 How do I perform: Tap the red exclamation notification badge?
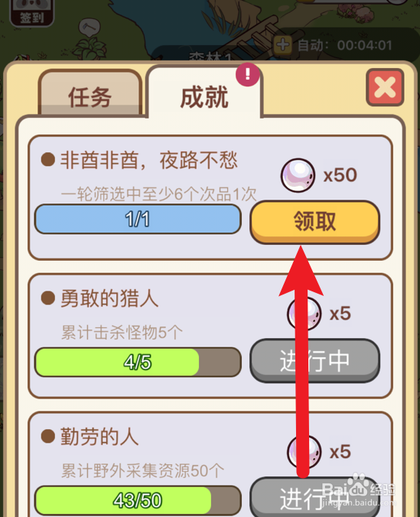tap(247, 74)
